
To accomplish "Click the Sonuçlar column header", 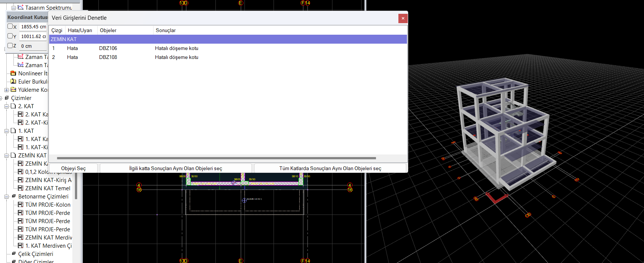I will click(x=280, y=30).
